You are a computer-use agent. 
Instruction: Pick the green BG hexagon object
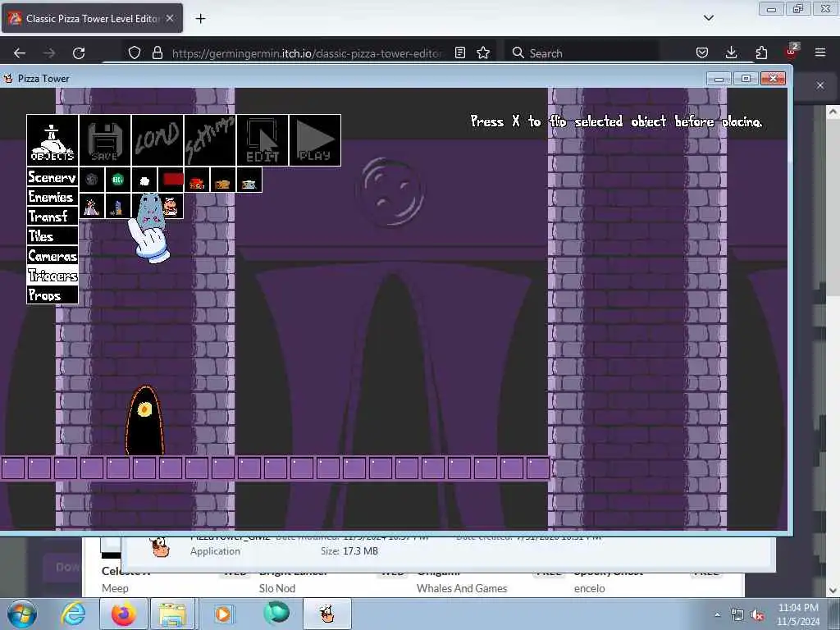tap(118, 180)
